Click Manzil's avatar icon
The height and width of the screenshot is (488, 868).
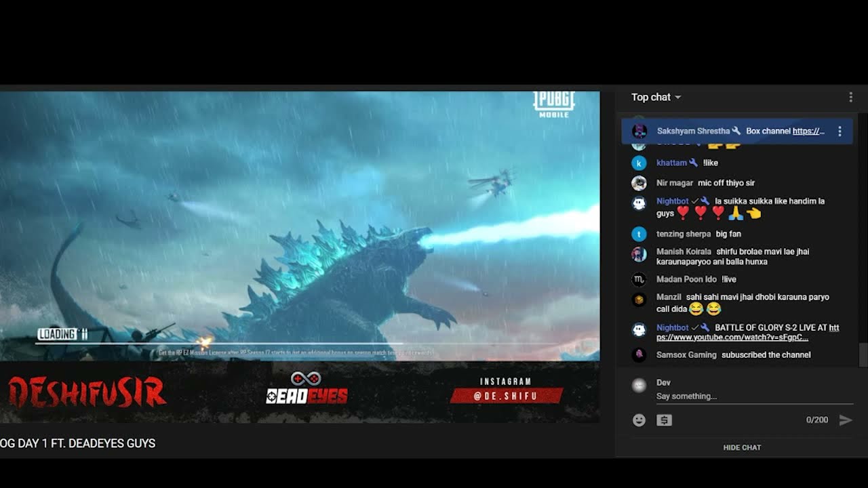click(639, 299)
